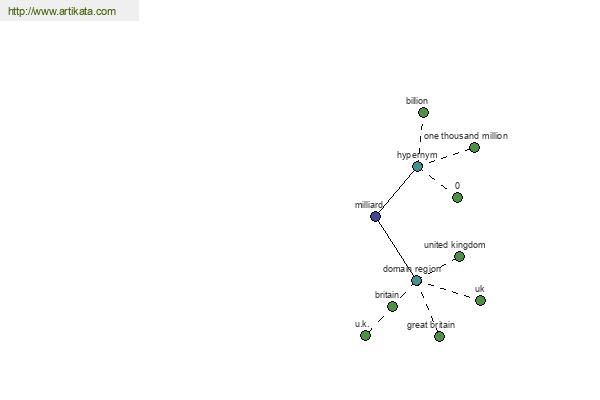Click the hypernym text label
Image resolution: width=600 pixels, height=400 pixels.
tap(417, 155)
